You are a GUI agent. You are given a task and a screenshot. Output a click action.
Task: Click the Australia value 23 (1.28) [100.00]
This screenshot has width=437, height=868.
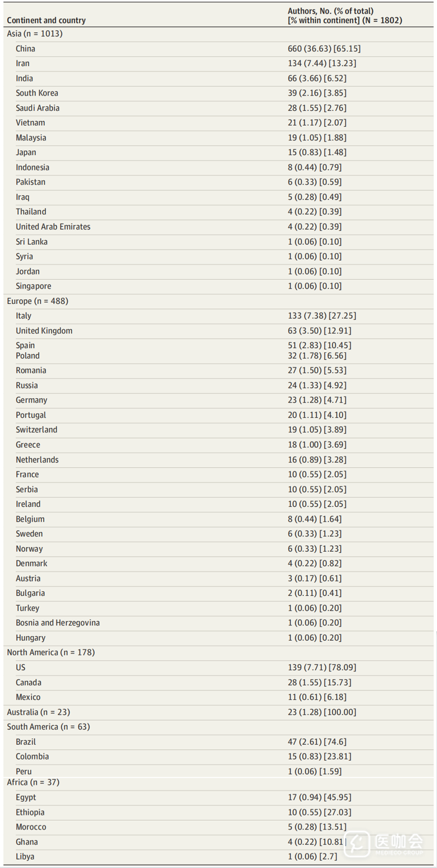pyautogui.click(x=321, y=712)
